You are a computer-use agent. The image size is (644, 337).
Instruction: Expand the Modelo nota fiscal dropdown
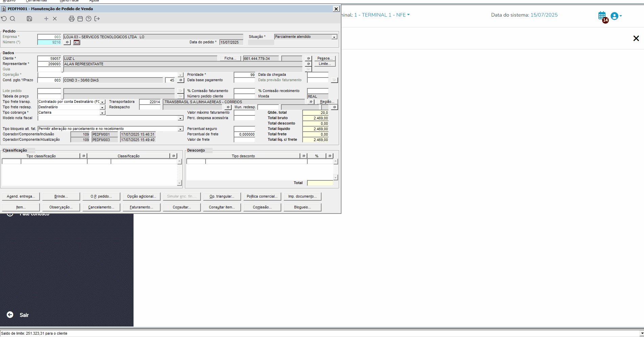[181, 118]
